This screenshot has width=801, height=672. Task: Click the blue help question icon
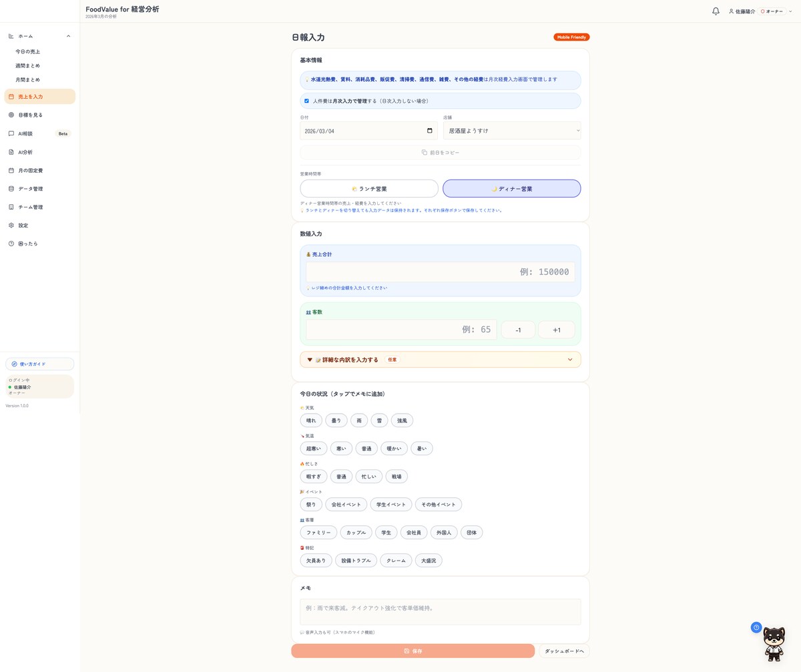point(756,627)
